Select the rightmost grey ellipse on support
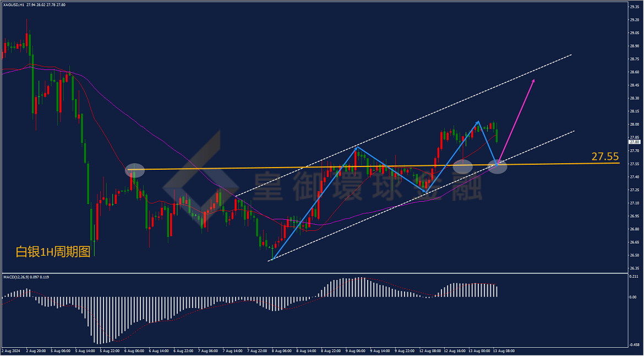The image size is (644, 356). [x=497, y=166]
